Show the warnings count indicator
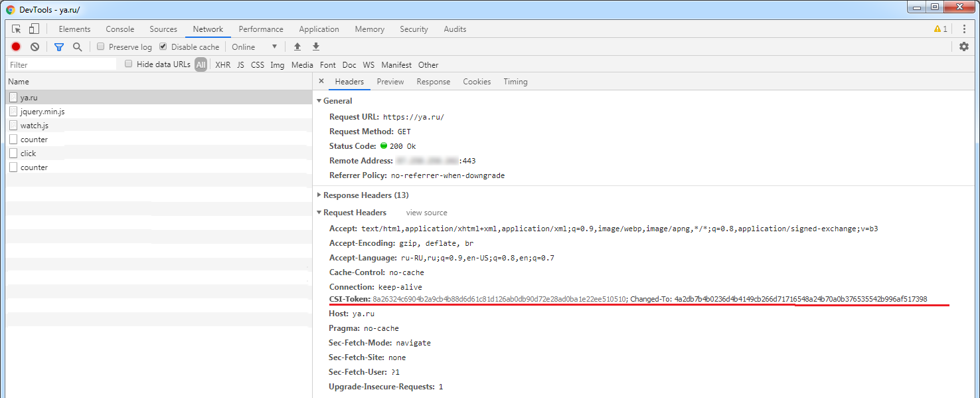980x398 pixels. (940, 29)
